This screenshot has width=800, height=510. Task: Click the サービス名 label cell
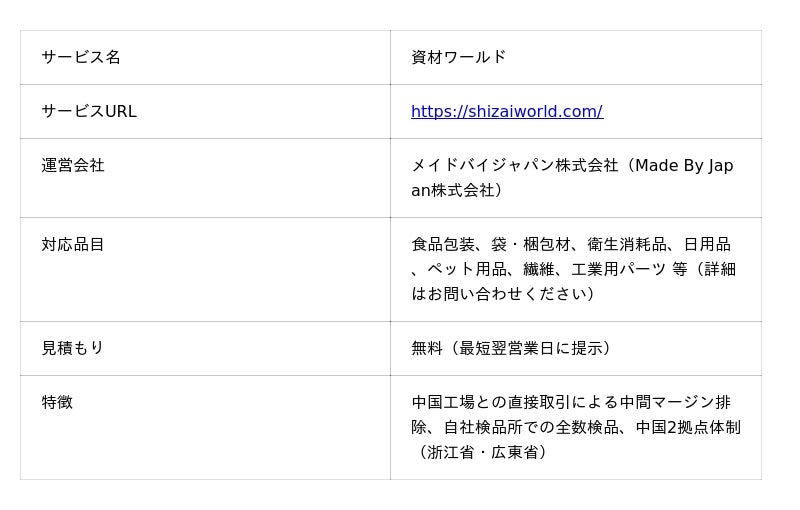81,57
